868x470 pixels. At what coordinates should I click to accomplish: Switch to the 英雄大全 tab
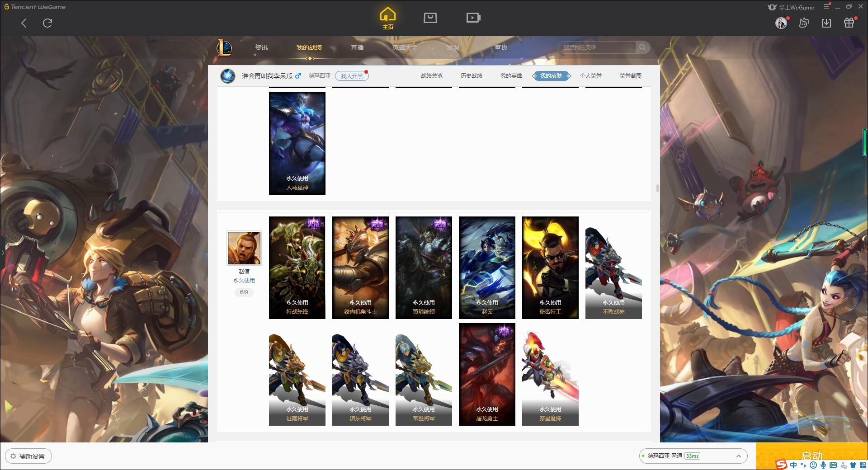(405, 47)
